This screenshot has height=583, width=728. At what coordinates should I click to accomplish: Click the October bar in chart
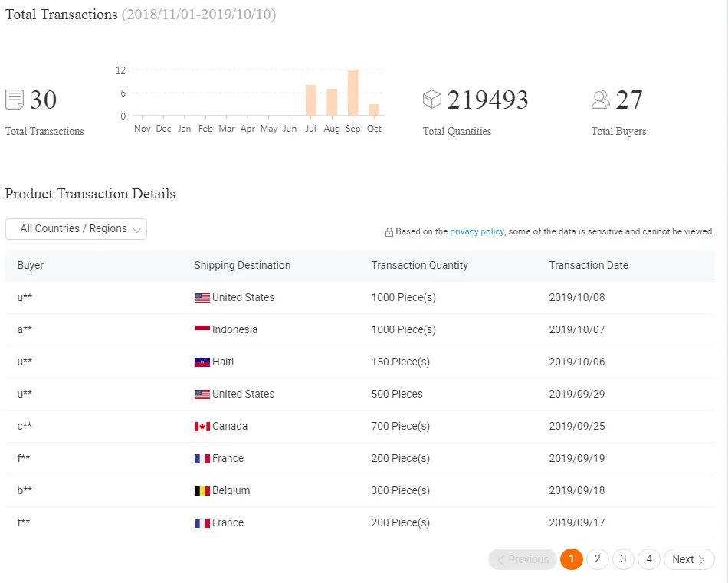pyautogui.click(x=374, y=110)
